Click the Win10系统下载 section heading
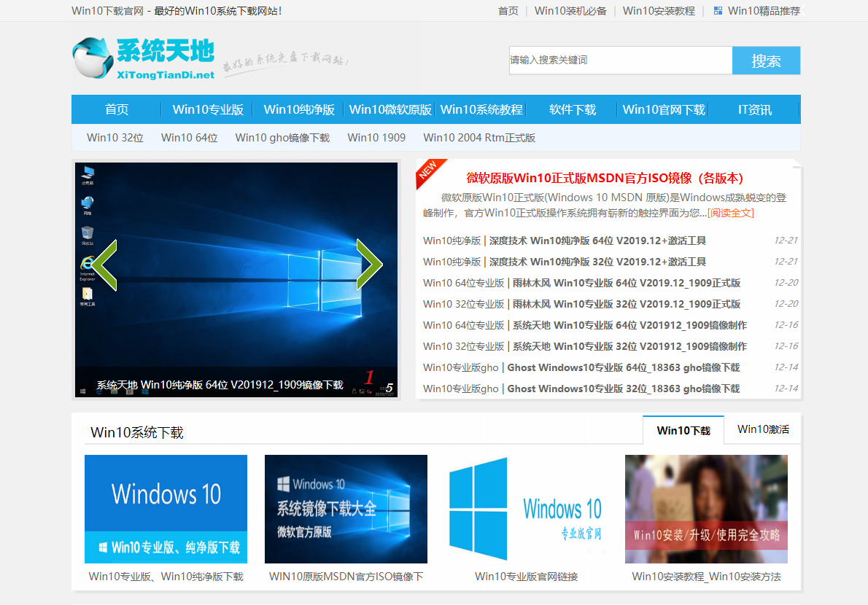Image resolution: width=868 pixels, height=605 pixels. tap(136, 432)
